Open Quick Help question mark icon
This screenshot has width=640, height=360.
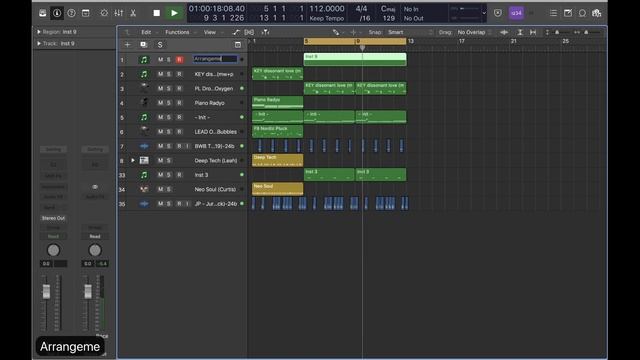(71, 13)
